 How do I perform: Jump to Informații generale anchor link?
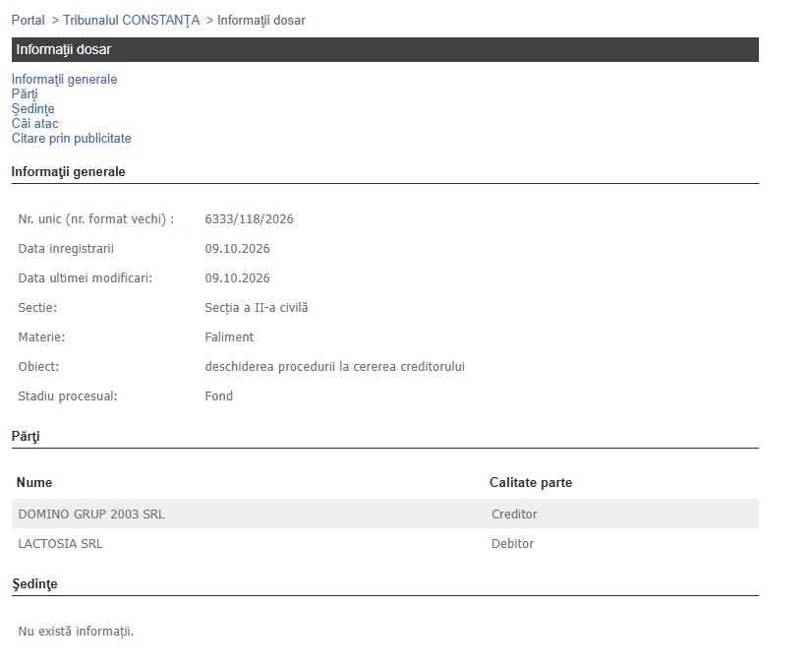[x=64, y=80]
